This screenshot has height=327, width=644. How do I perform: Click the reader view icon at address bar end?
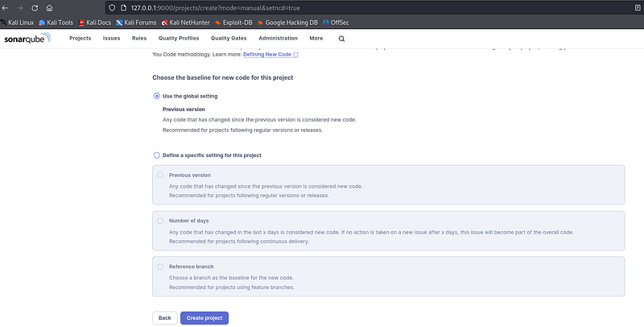(638, 8)
